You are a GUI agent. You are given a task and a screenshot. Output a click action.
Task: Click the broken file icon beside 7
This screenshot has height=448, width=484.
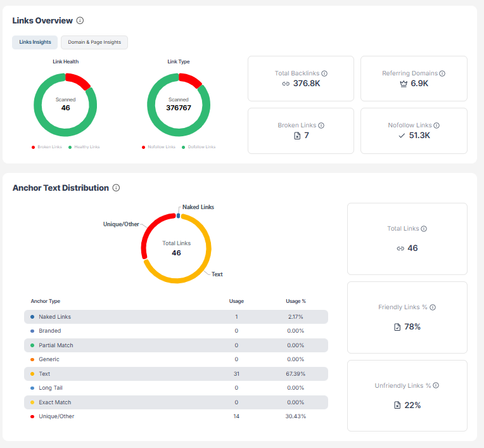point(297,136)
